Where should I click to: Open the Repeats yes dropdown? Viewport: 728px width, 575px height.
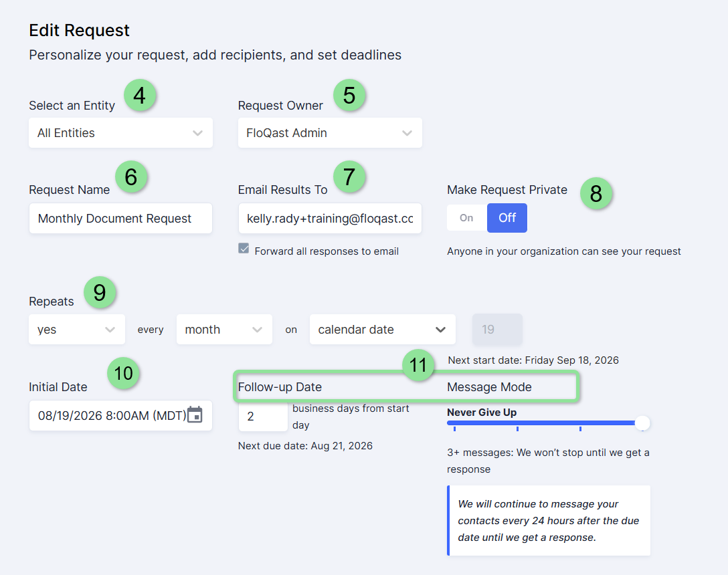[x=77, y=330]
